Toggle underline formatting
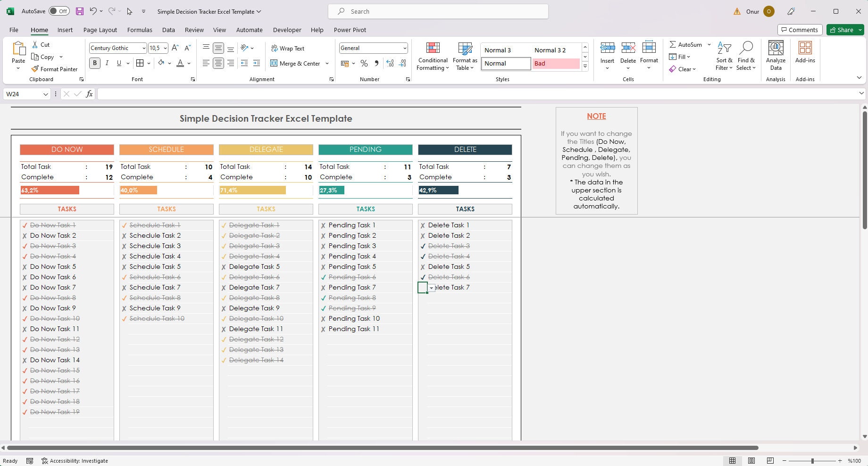This screenshot has width=868, height=466. (119, 63)
